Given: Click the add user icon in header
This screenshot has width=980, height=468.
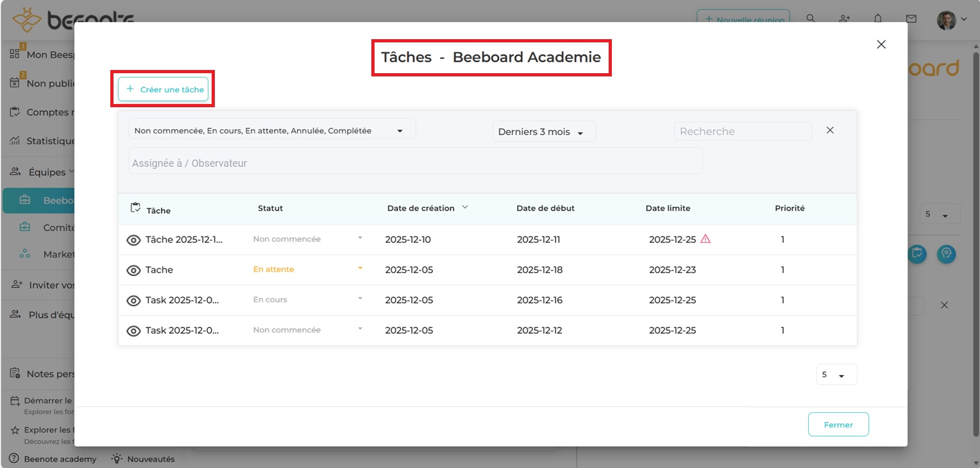Looking at the screenshot, I should click(x=845, y=19).
